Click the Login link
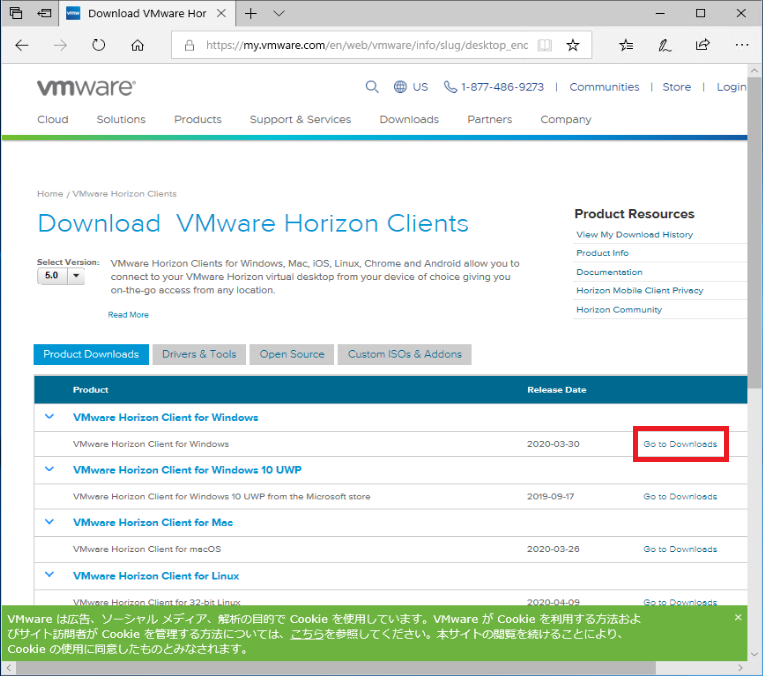 (731, 87)
